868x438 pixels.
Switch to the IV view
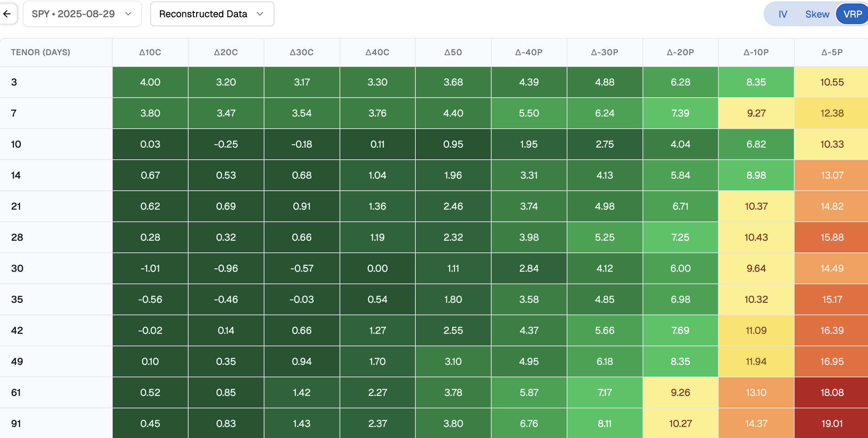(x=783, y=14)
